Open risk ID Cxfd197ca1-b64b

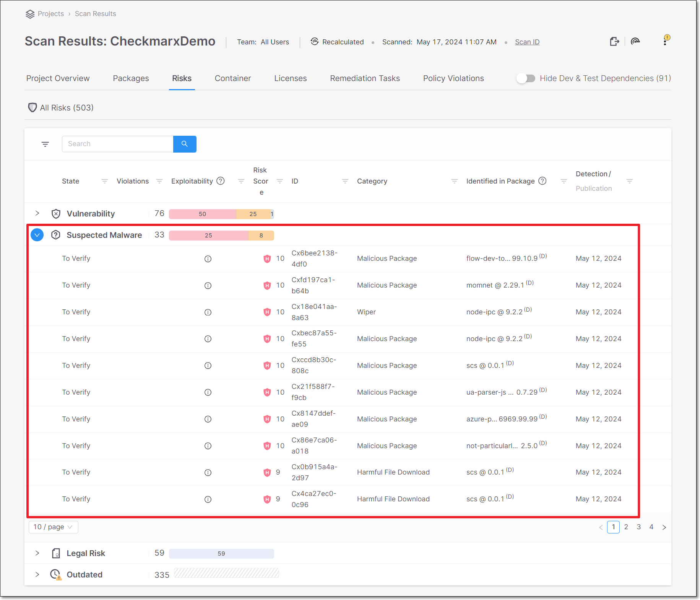click(313, 285)
